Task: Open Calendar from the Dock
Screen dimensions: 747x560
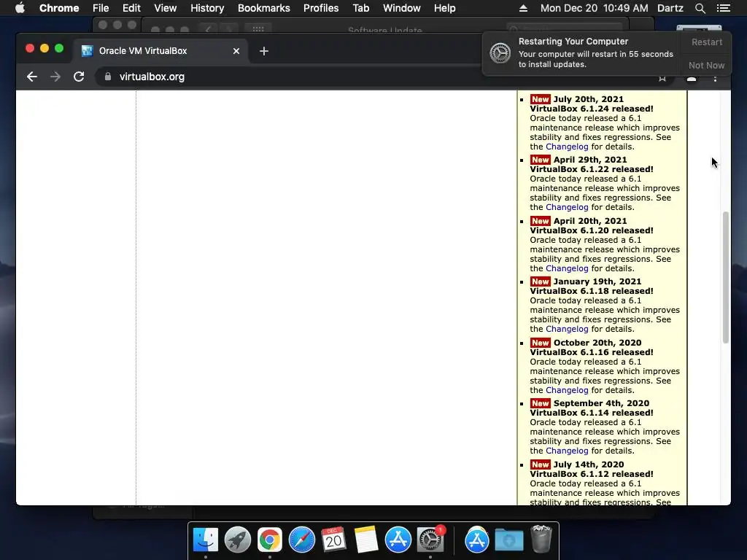Action: click(333, 540)
